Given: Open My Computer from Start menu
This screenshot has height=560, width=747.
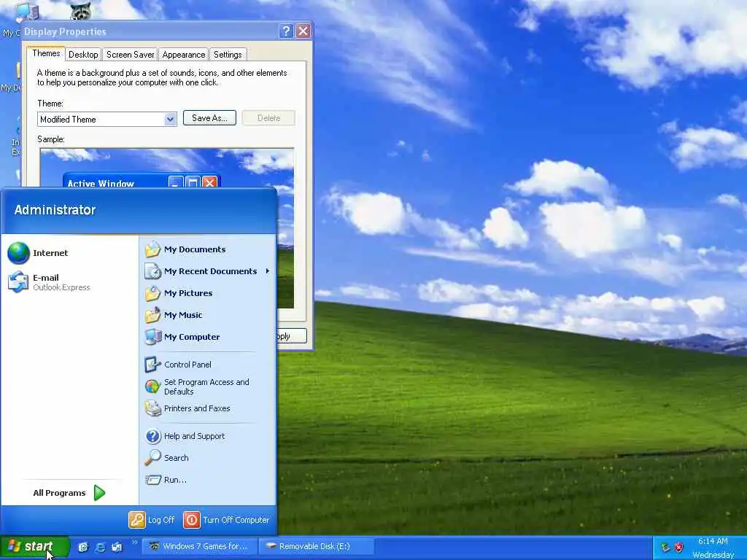Looking at the screenshot, I should click(208, 337).
